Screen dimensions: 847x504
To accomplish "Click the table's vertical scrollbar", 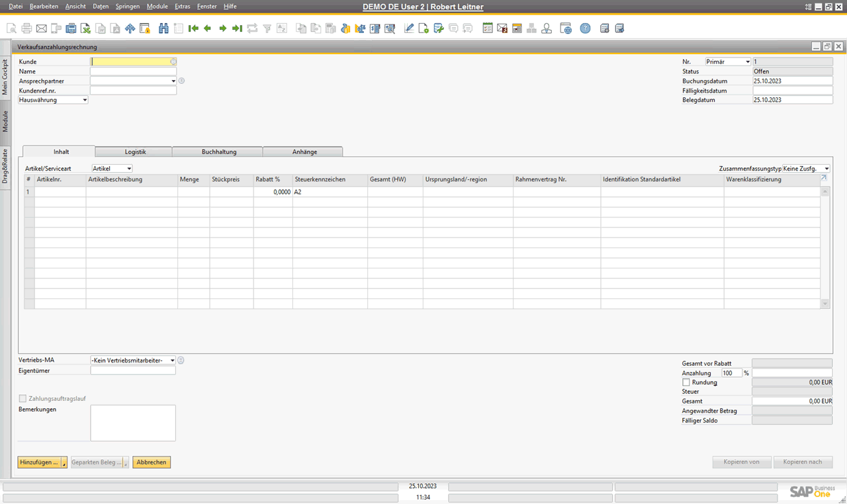I will pos(825,247).
